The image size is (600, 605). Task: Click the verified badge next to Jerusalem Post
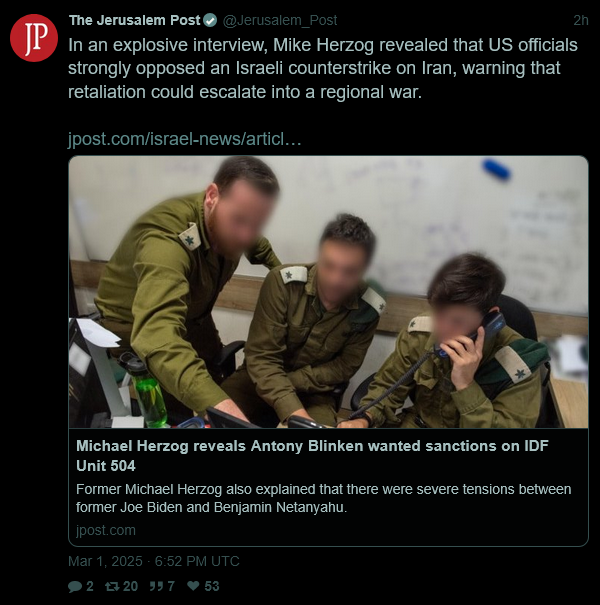point(210,20)
